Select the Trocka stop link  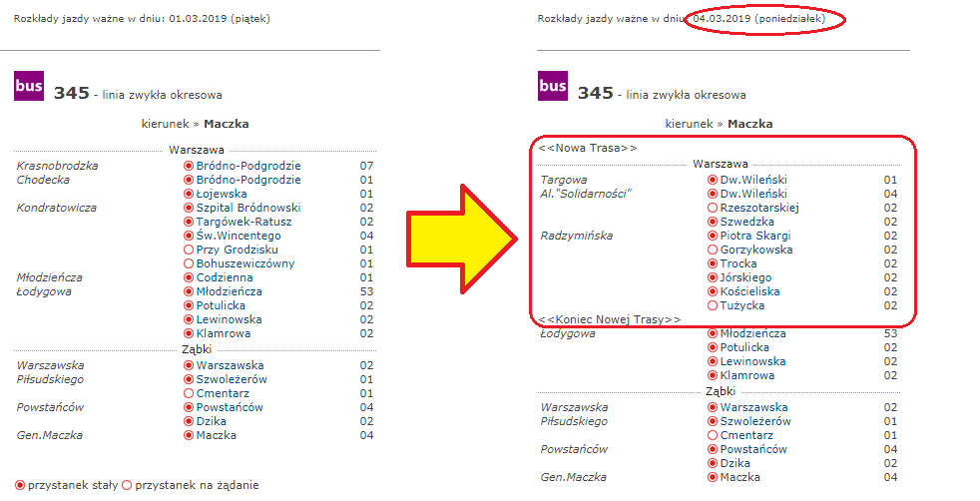740,263
